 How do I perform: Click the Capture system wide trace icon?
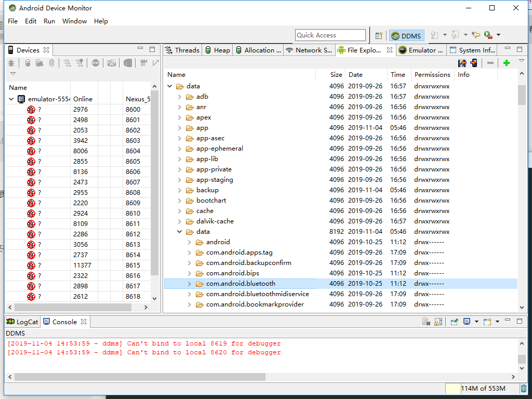(143, 63)
